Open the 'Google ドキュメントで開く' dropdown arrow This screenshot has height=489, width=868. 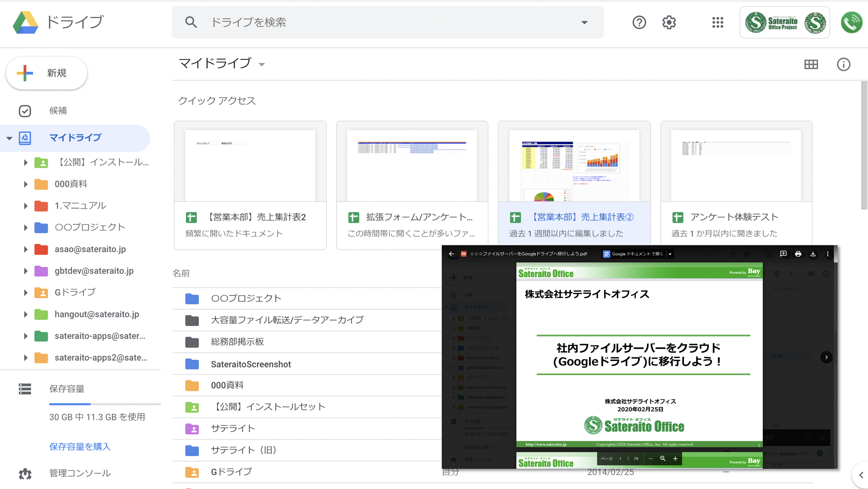[670, 254]
